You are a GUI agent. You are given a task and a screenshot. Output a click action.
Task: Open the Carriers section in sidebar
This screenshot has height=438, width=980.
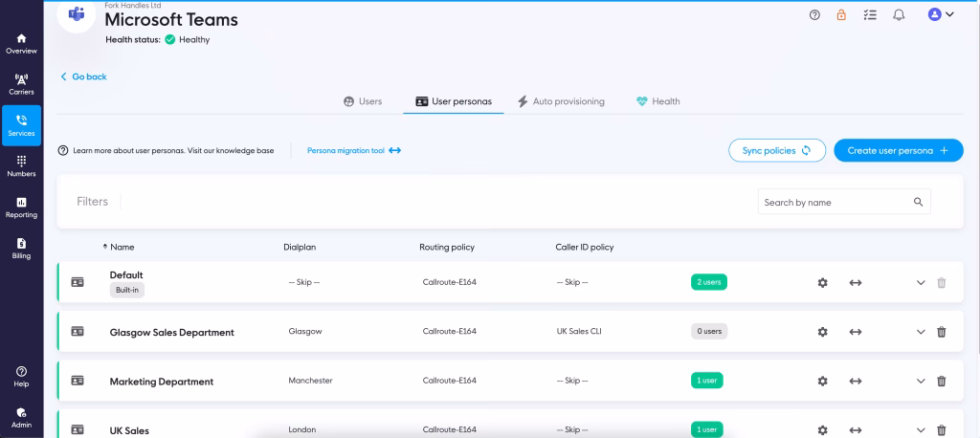(21, 85)
